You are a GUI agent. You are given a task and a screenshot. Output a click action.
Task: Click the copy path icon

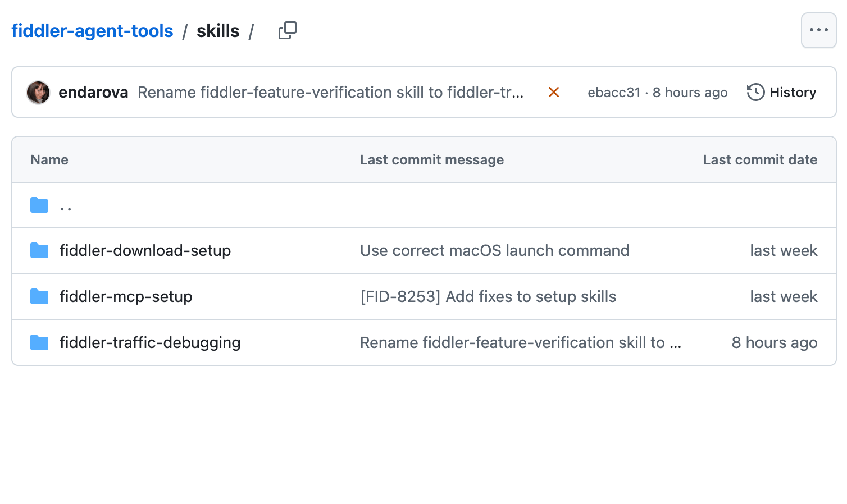coord(287,31)
